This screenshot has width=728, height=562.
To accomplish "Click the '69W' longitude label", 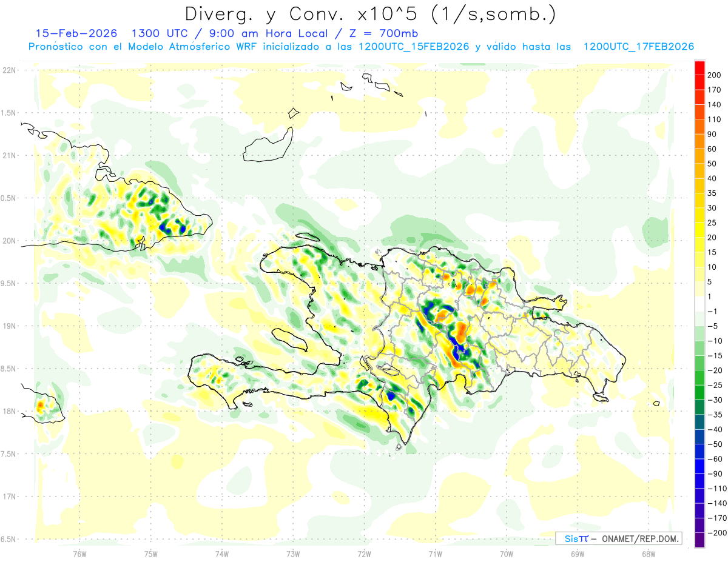I will [x=578, y=554].
